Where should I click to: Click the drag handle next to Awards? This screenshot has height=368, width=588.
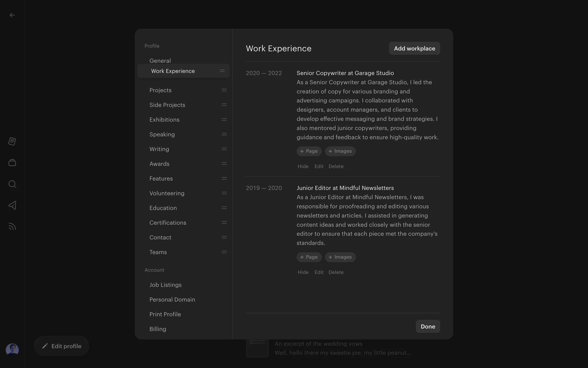(224, 164)
